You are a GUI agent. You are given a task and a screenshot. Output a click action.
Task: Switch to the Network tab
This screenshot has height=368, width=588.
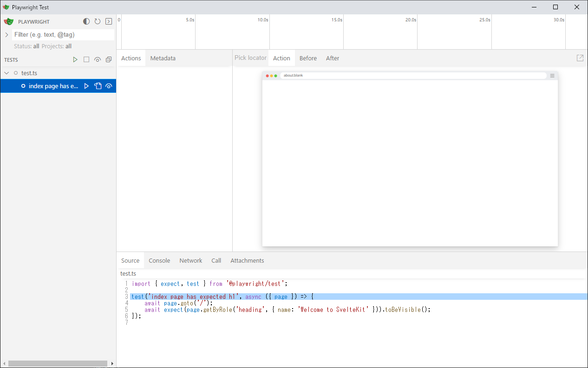tap(190, 261)
